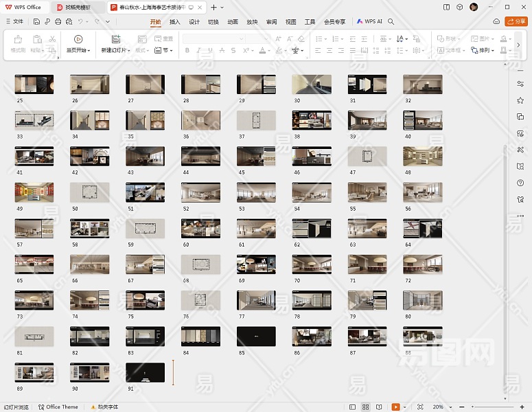Switch to the 插入 ribbon tab
Image resolution: width=532 pixels, height=412 pixels.
coord(175,21)
